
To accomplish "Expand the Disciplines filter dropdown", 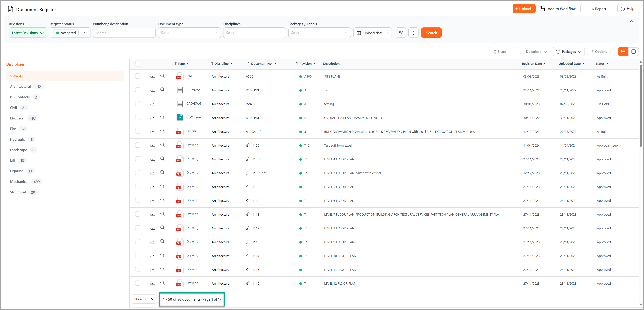I will (x=254, y=33).
